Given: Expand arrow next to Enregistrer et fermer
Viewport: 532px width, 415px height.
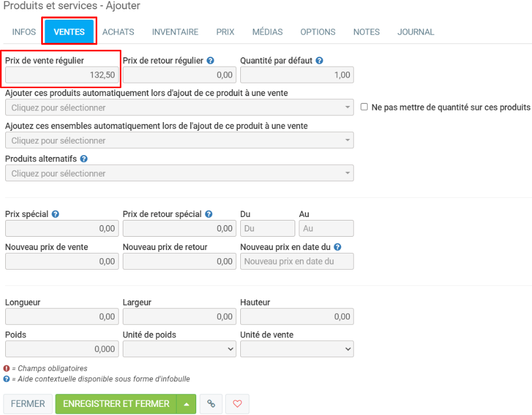Looking at the screenshot, I should tap(186, 404).
